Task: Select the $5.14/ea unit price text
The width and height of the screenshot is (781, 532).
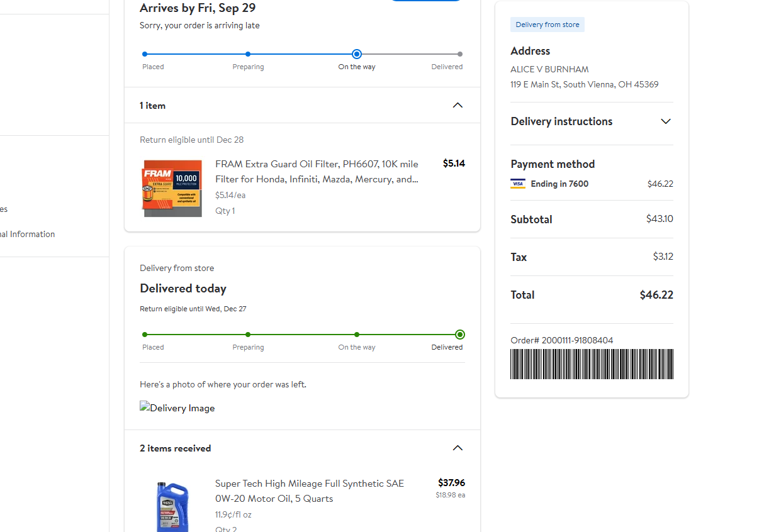Action: [x=230, y=195]
